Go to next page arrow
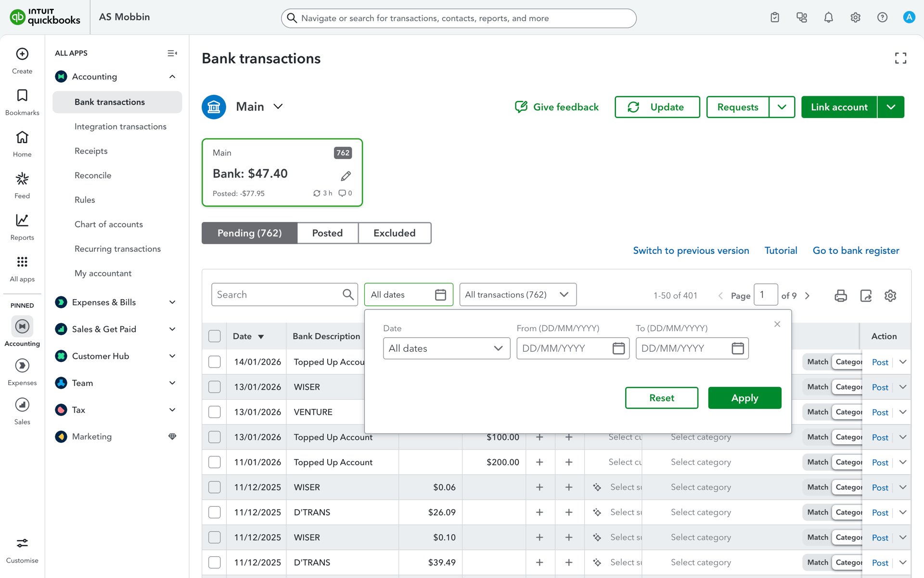This screenshot has width=924, height=578. 808,296
